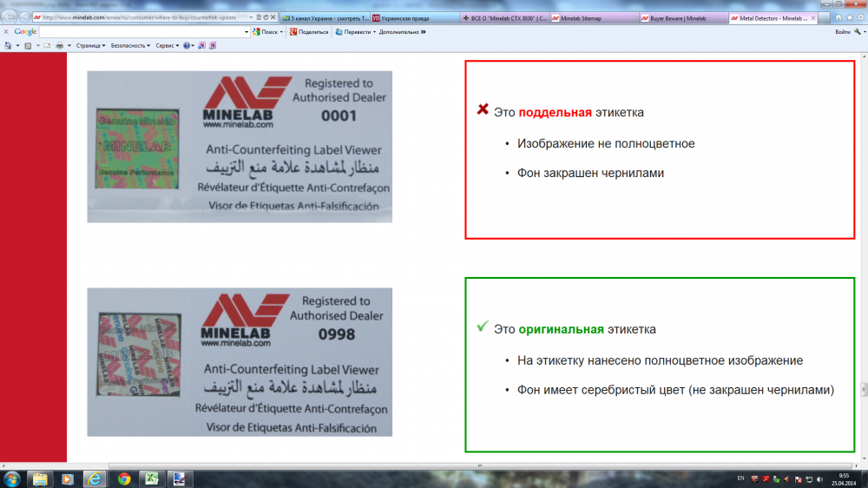Open the 'Перевести' dropdown arrow
868x488 pixels.
coord(374,32)
